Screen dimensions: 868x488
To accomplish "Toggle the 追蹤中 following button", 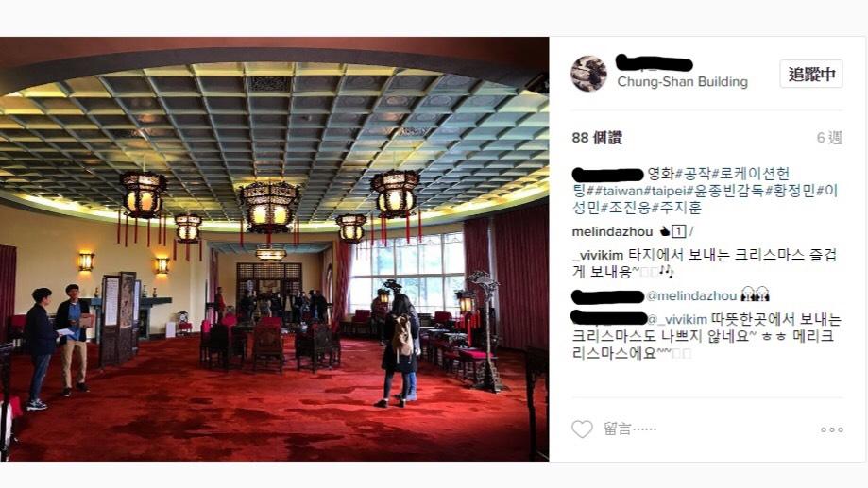I will pos(811,74).
